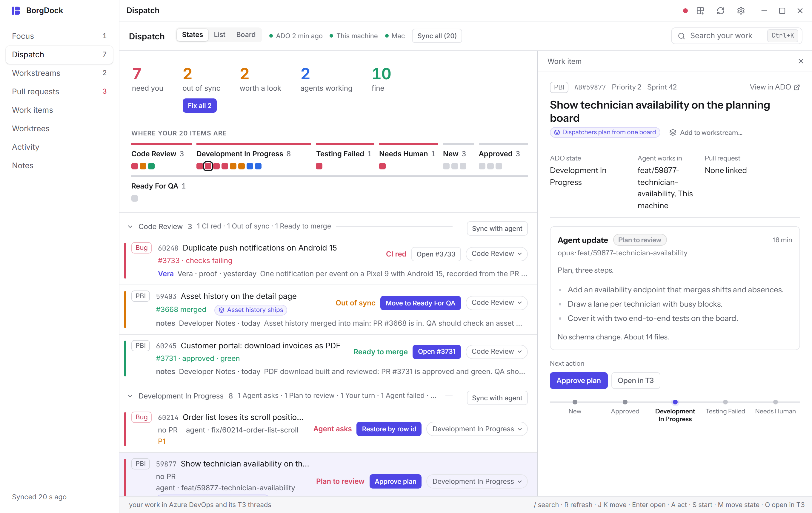Open state dropdown for item 60214

(477, 429)
